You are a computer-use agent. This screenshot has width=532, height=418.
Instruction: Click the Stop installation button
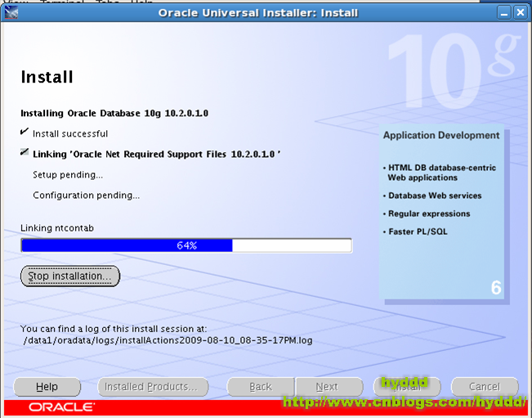tap(70, 276)
